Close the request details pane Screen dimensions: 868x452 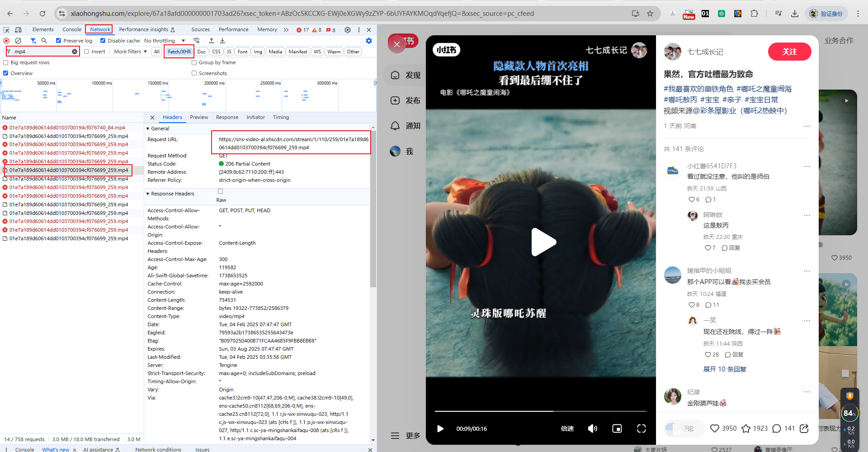(152, 118)
